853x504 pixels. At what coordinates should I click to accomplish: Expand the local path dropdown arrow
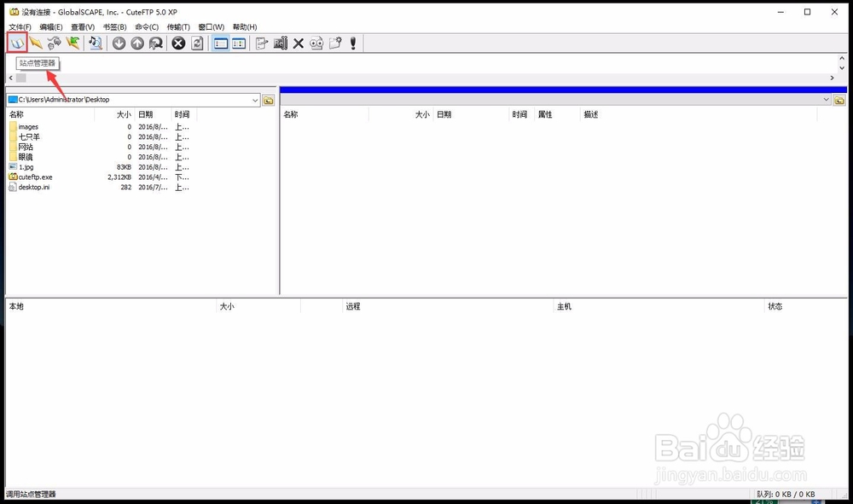click(x=254, y=100)
